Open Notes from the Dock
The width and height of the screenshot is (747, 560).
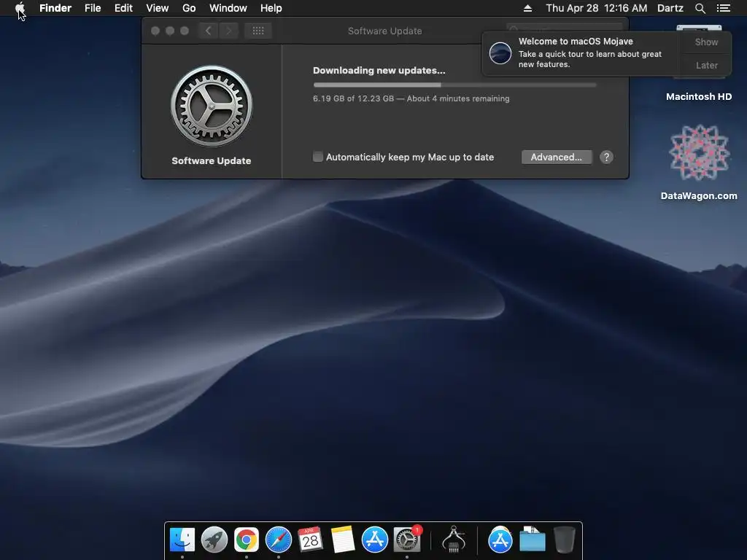[343, 540]
